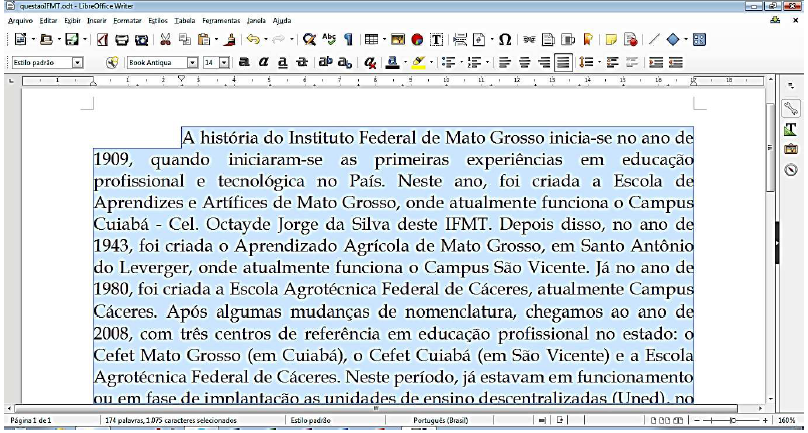Viewport: 808px width, 433px height.
Task: Click word count 174 palavras status
Action: click(171, 420)
